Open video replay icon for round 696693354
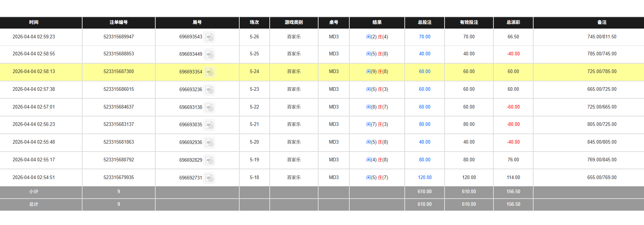 point(209,72)
